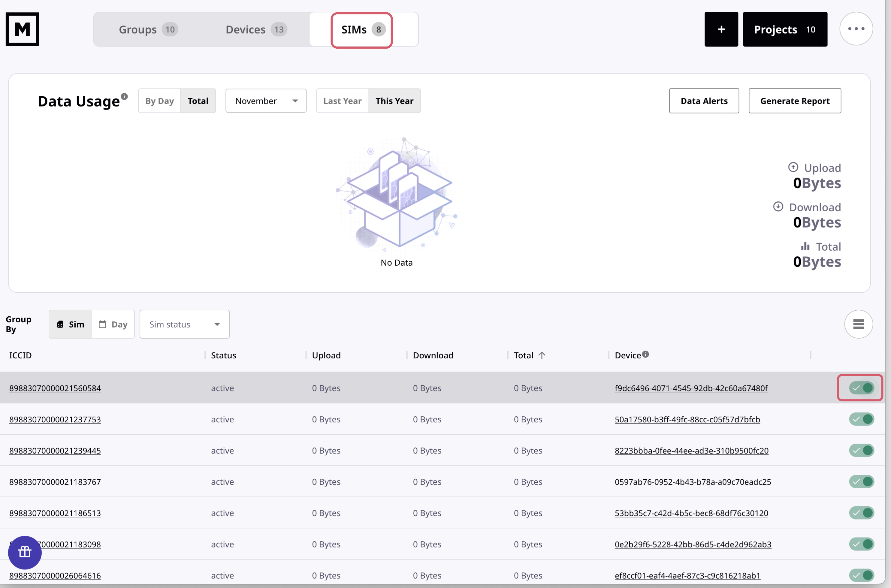Sort by Download column header

click(433, 355)
